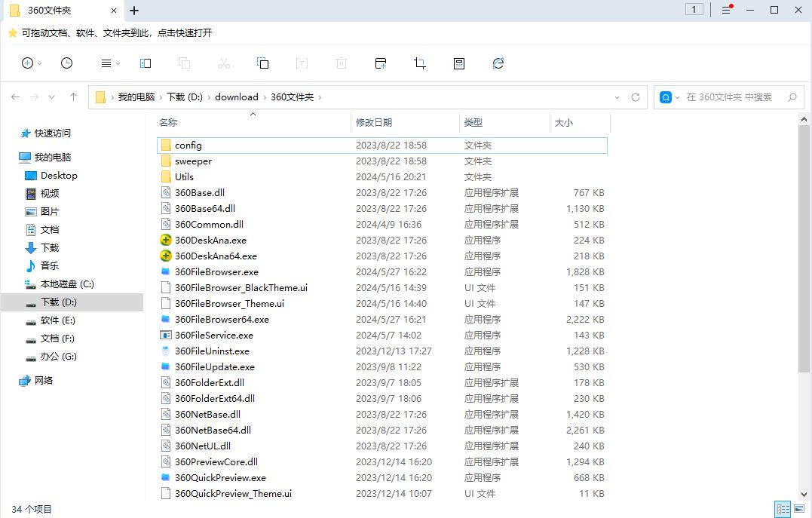This screenshot has width=812, height=518.
Task: Click the new window toolbar icon
Action: (x=381, y=63)
